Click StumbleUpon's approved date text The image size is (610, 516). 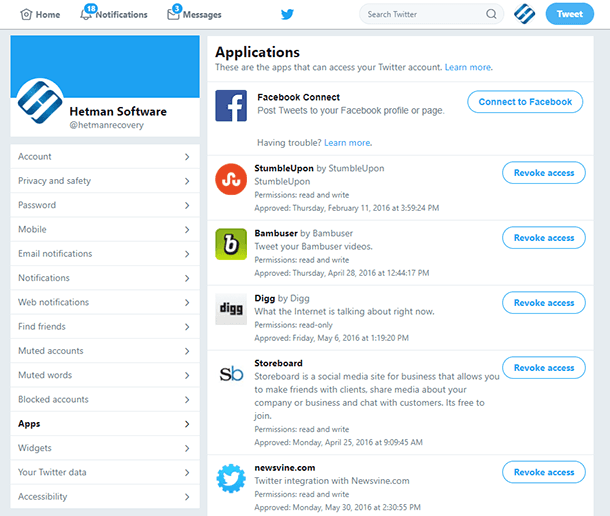click(x=347, y=208)
